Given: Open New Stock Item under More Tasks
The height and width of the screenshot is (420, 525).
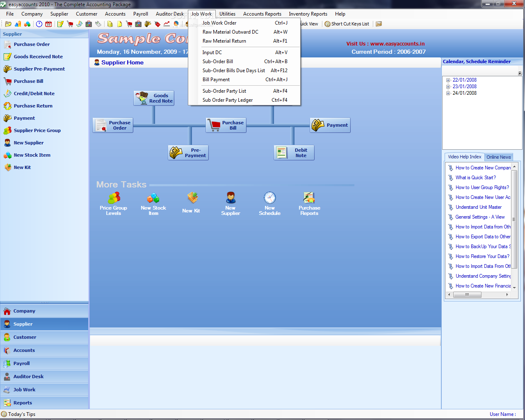Looking at the screenshot, I should point(153,203).
